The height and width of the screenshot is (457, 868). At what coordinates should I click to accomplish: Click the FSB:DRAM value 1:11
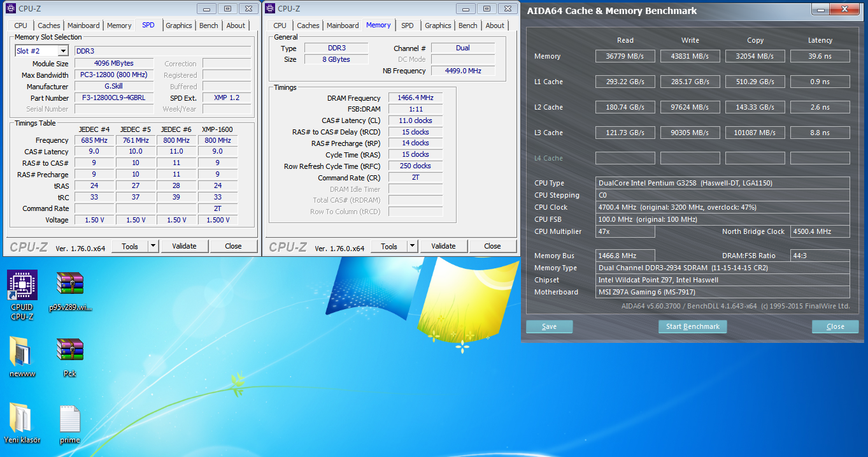[415, 109]
